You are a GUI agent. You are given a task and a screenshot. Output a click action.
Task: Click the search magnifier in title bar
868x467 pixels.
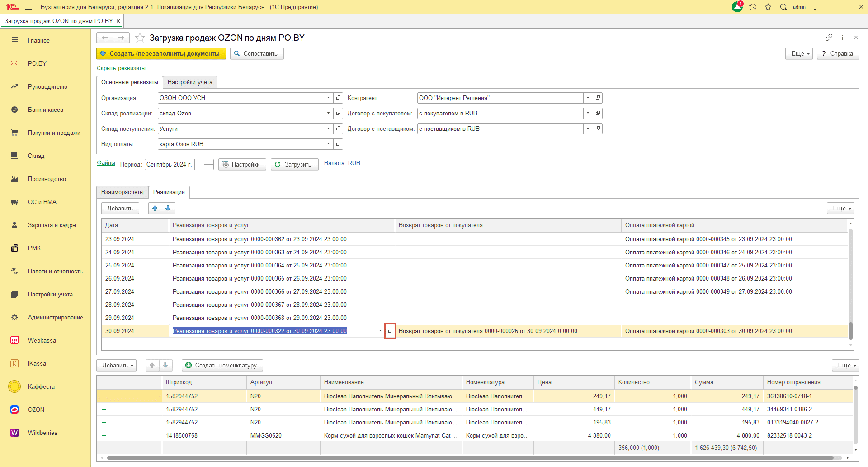coord(783,7)
